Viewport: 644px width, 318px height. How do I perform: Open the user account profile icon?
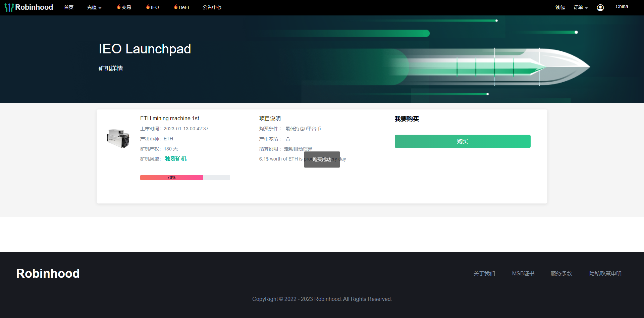coord(600,8)
